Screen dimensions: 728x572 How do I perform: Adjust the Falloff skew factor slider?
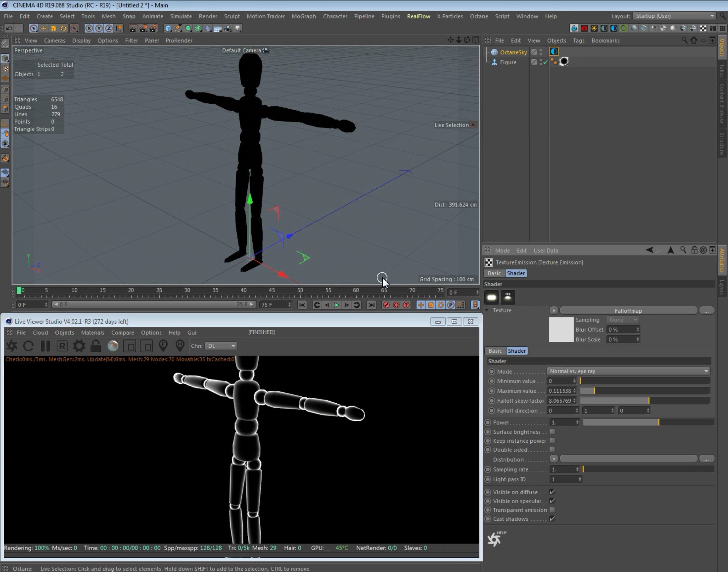645,400
